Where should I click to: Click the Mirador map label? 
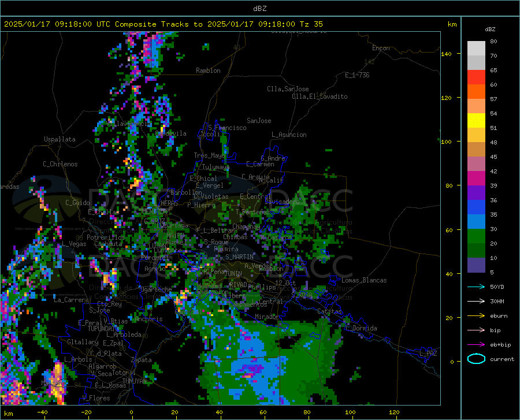[267, 317]
